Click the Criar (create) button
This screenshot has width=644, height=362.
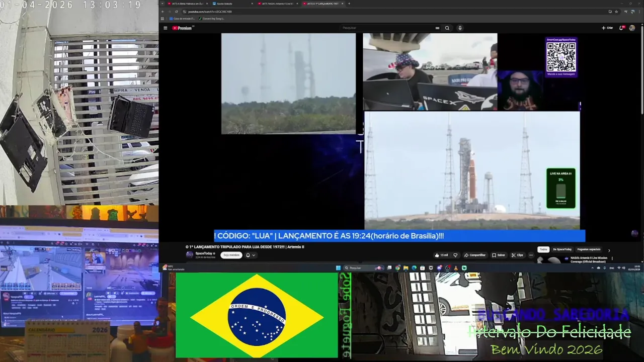coord(607,28)
